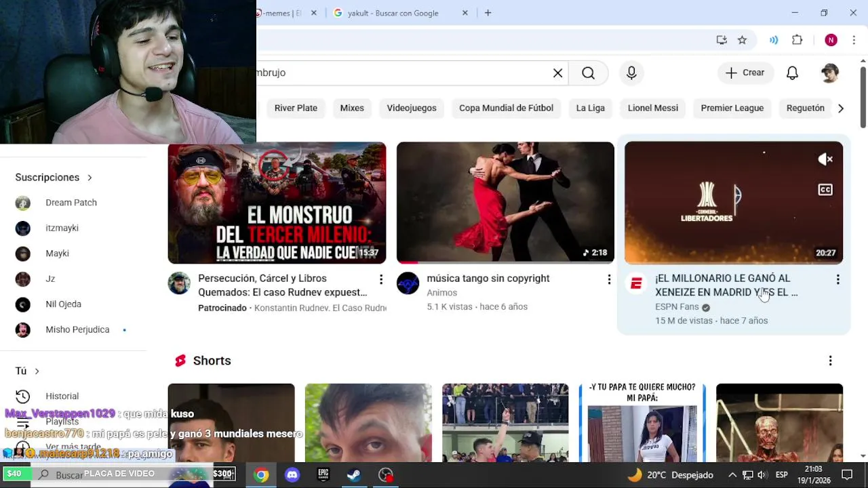Play the tango dancers video thumbnail
The height and width of the screenshot is (488, 868).
tap(505, 203)
